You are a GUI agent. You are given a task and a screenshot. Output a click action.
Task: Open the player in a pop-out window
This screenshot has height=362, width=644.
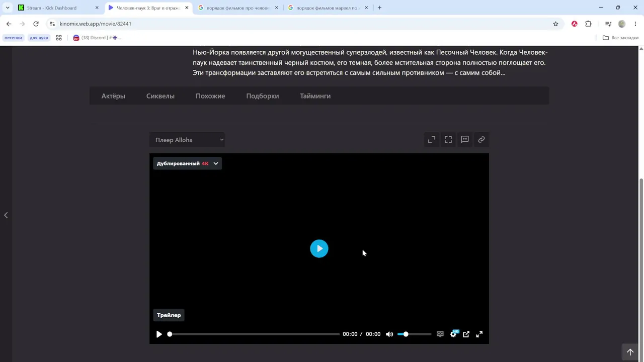(x=466, y=334)
